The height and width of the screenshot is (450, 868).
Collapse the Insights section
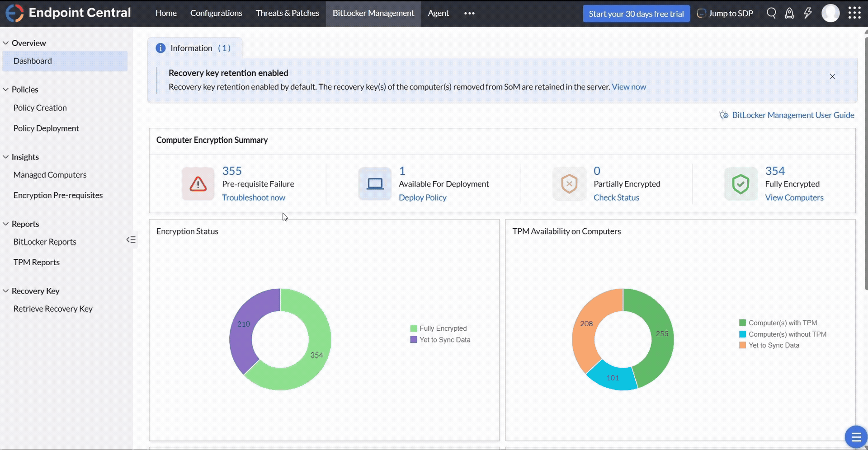6,157
